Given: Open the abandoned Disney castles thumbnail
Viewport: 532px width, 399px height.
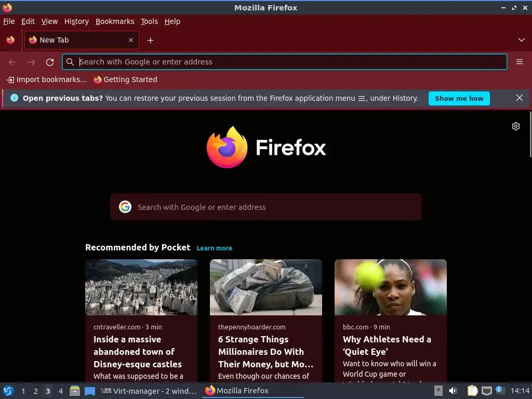Looking at the screenshot, I should click(x=141, y=287).
